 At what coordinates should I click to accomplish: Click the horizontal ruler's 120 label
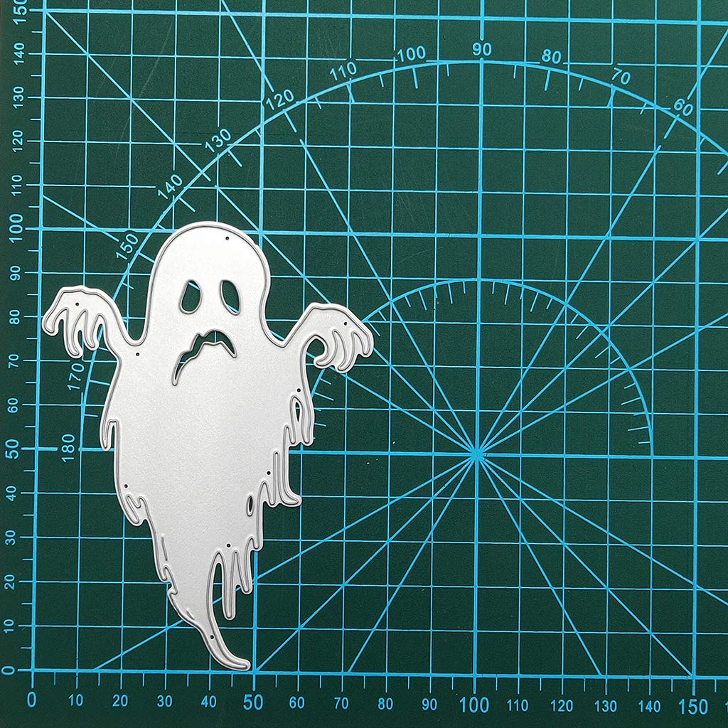pyautogui.click(x=562, y=706)
